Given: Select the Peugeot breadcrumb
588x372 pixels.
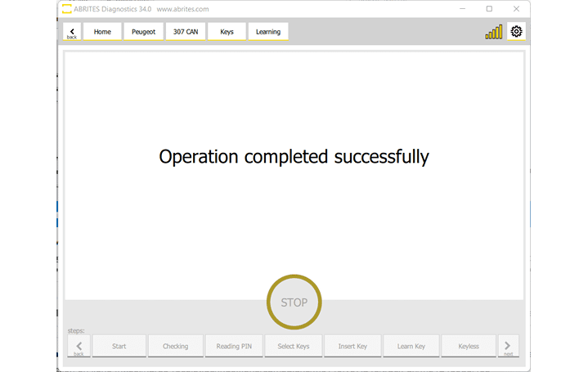Looking at the screenshot, I should pos(143,32).
